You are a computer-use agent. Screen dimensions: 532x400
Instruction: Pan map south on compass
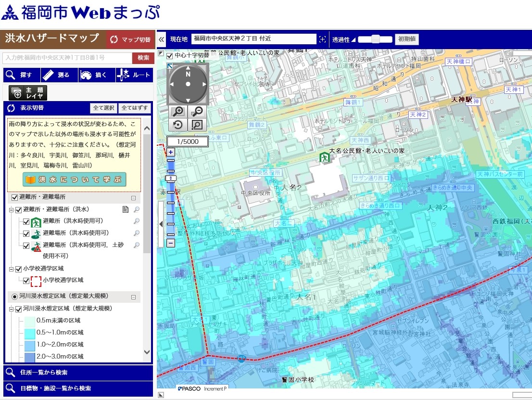click(x=188, y=100)
